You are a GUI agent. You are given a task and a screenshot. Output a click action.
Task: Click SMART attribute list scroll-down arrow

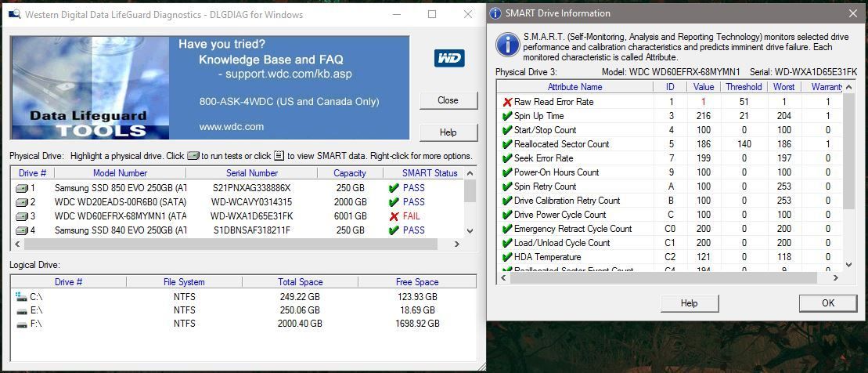(x=848, y=265)
